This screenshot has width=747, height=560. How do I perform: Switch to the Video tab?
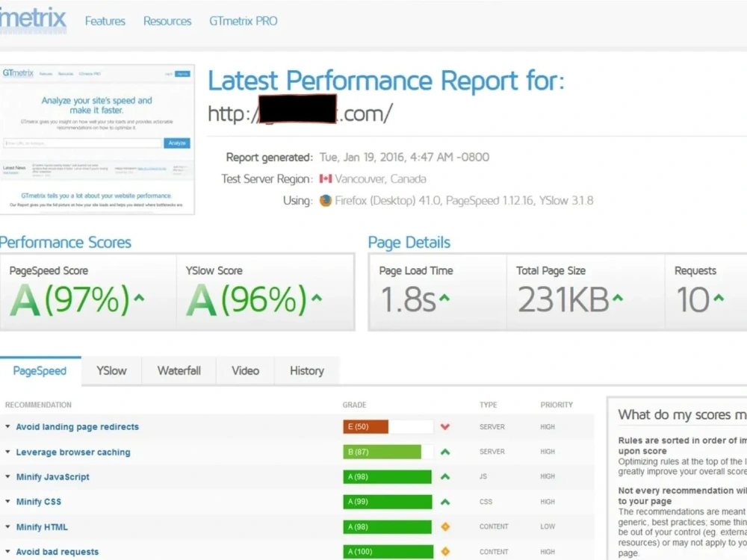245,371
